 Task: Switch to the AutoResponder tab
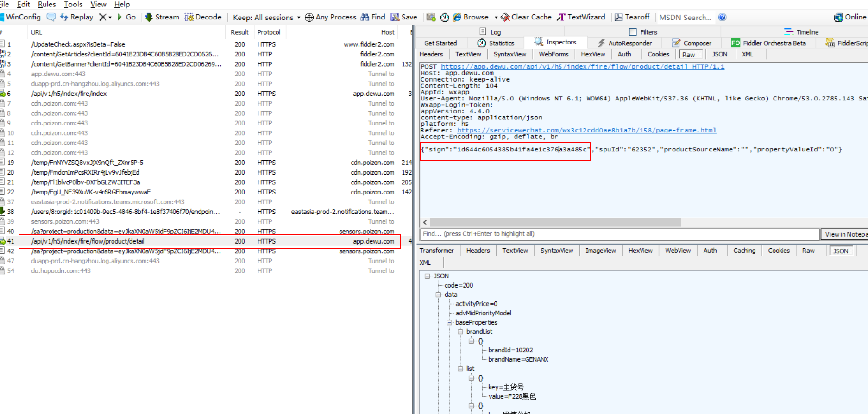(x=624, y=43)
